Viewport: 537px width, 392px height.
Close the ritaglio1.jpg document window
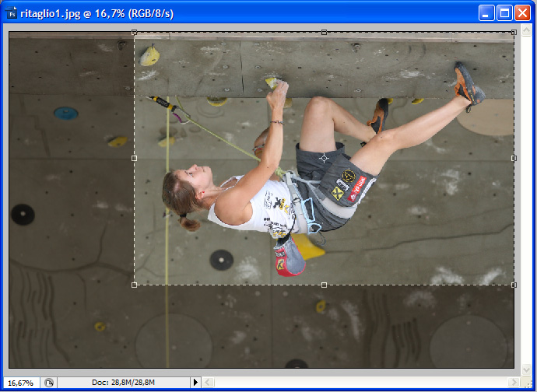tap(522, 12)
